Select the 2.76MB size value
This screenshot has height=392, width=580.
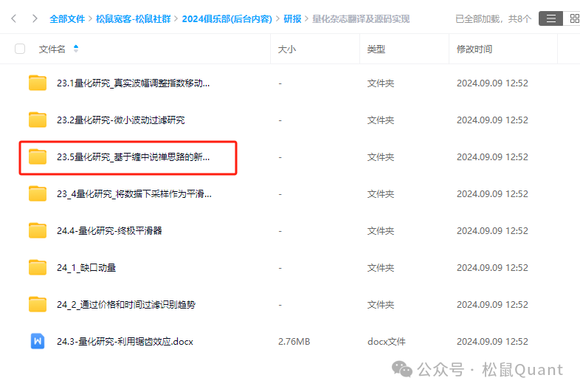point(294,342)
